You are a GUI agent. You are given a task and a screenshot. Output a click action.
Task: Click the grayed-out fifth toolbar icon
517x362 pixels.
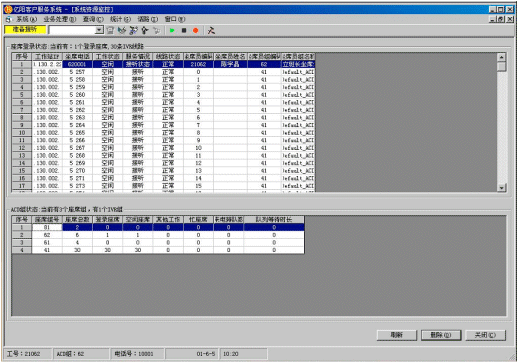point(156,30)
